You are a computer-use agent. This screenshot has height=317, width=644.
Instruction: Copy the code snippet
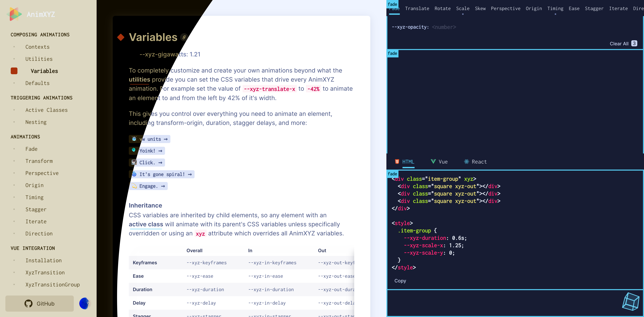(x=400, y=280)
